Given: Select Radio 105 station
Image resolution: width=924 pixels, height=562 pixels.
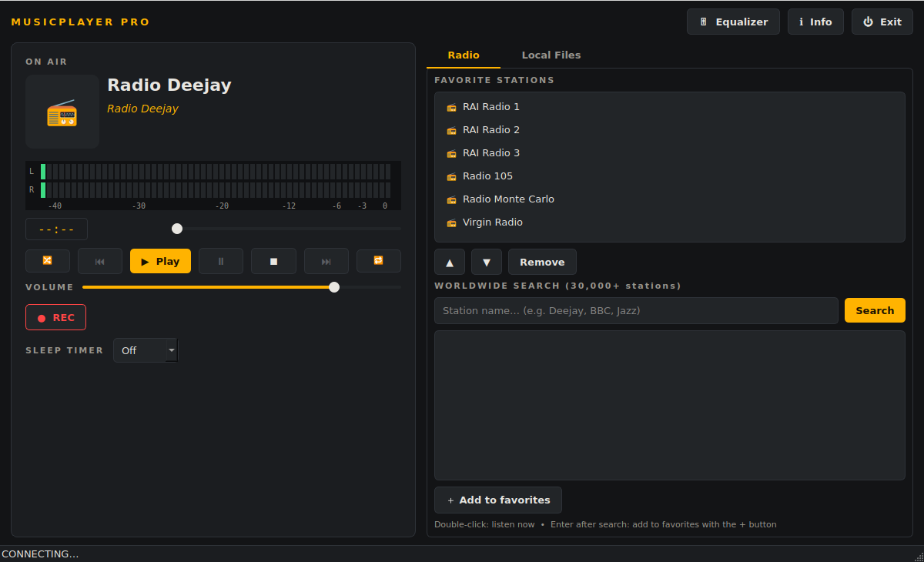Looking at the screenshot, I should pyautogui.click(x=670, y=176).
